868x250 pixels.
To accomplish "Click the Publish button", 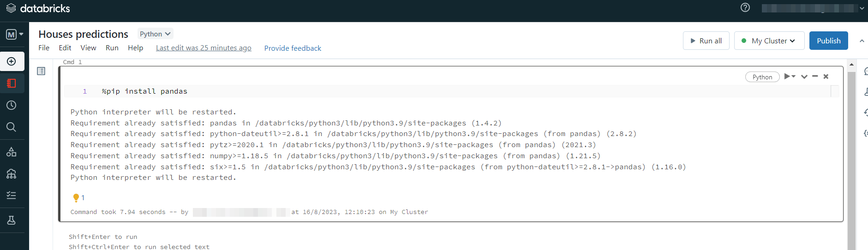I will [x=828, y=41].
